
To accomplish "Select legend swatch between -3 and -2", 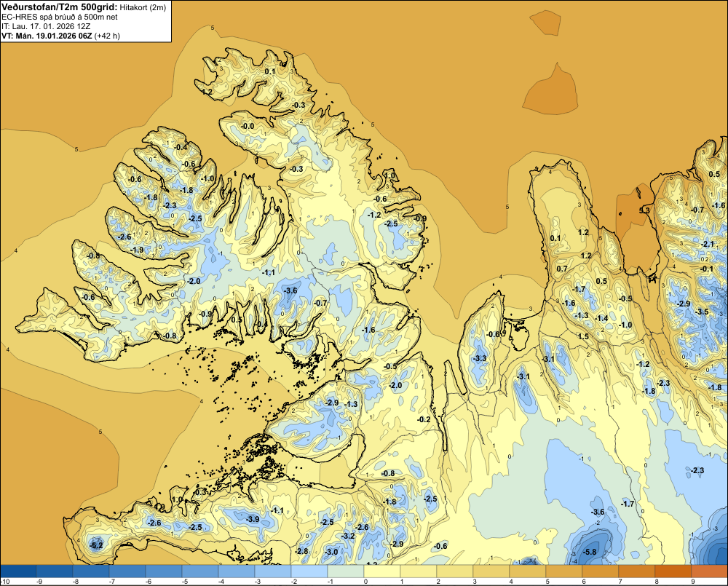I will (273, 571).
